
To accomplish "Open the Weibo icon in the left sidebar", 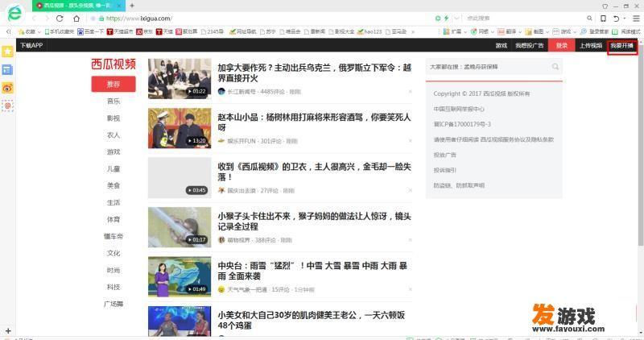I will pyautogui.click(x=7, y=88).
